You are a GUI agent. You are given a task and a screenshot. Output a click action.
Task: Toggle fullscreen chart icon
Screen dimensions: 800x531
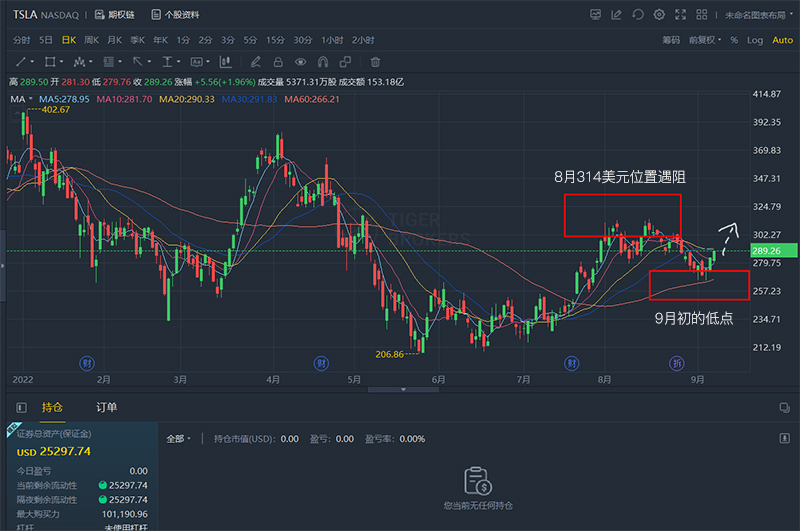tap(681, 15)
